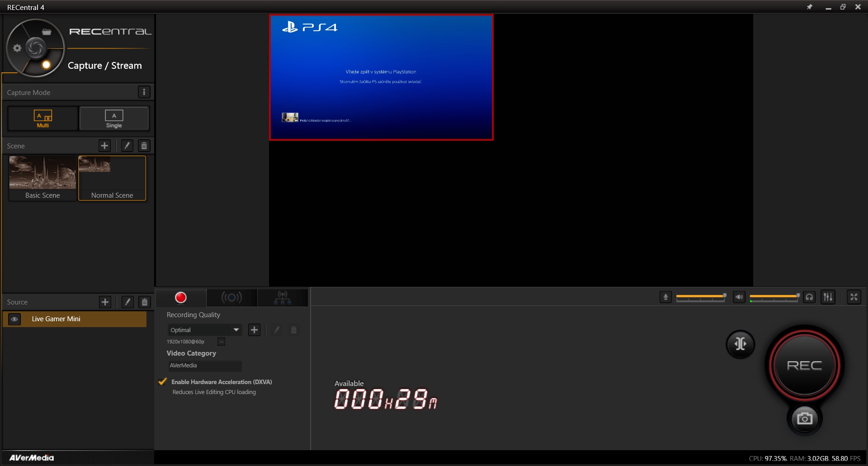Pin the RECentral window on top

pyautogui.click(x=810, y=7)
